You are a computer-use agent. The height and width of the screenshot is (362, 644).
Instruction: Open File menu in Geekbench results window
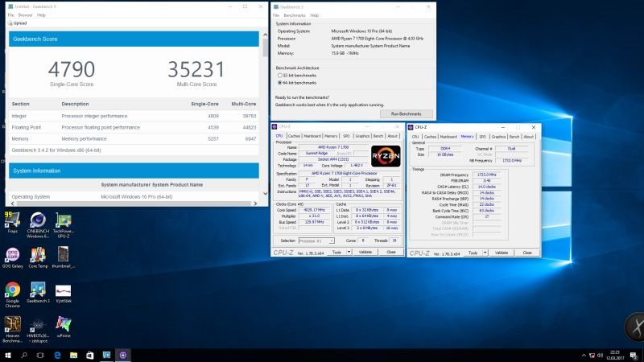(x=11, y=15)
